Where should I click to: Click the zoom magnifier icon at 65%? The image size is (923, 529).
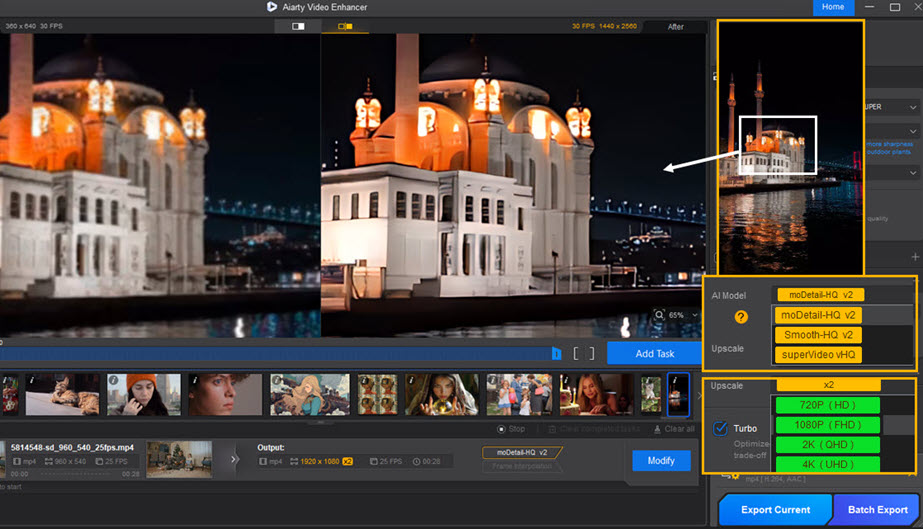click(x=661, y=315)
